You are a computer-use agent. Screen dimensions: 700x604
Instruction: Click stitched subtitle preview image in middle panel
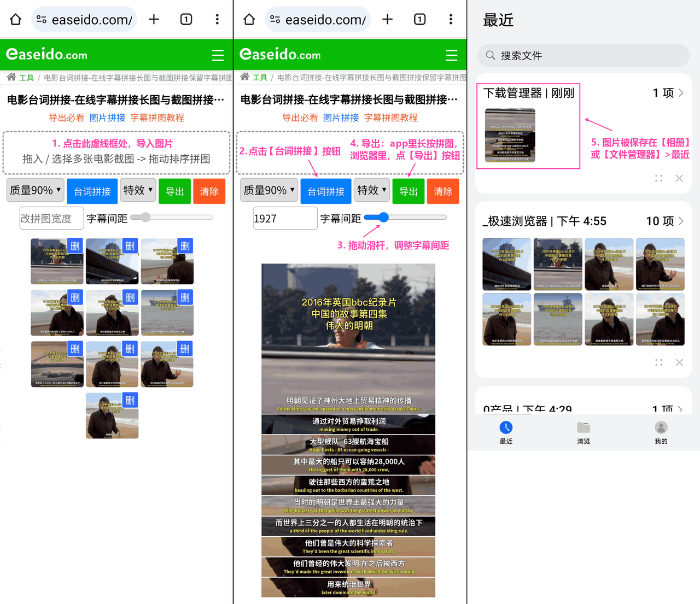[348, 430]
